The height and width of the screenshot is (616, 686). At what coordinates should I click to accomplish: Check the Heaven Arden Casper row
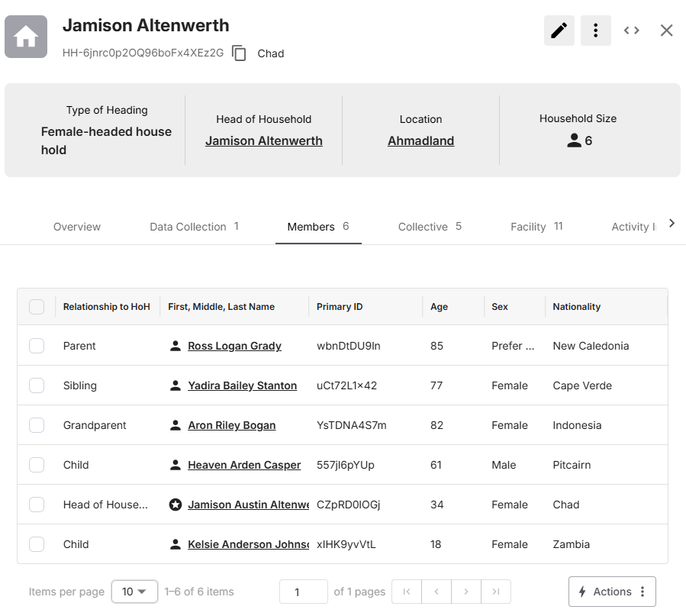tap(37, 465)
